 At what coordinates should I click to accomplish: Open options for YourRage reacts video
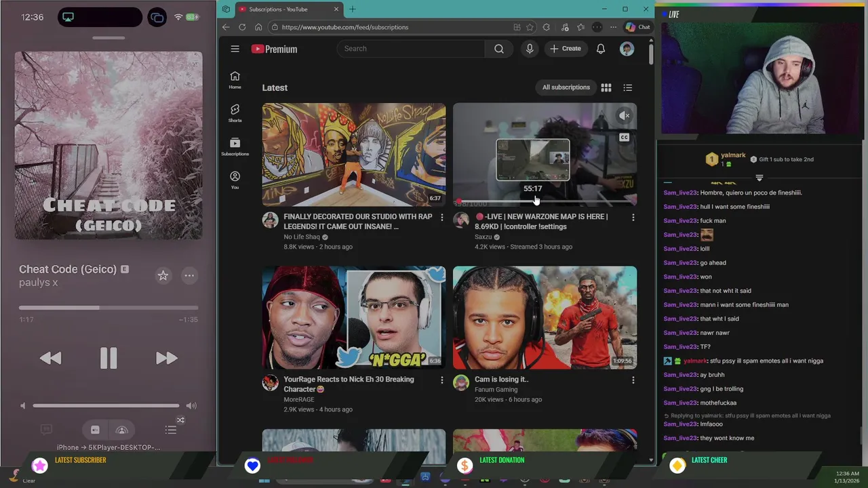point(442,380)
